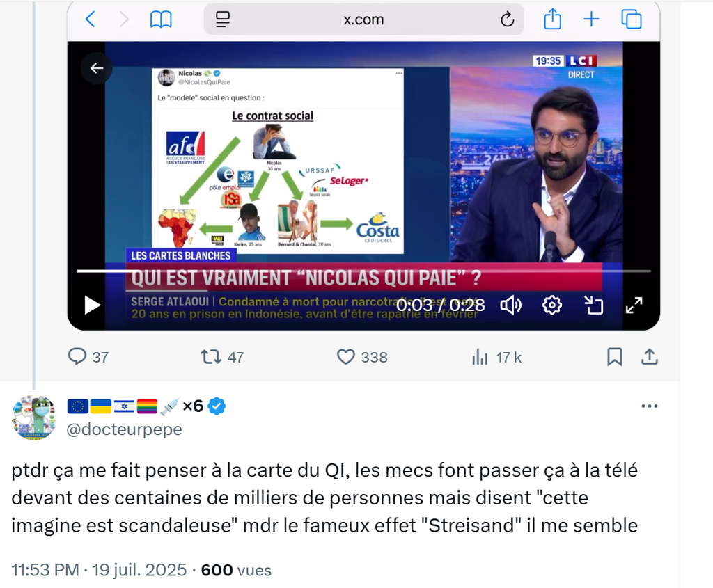Open video settings gear
The height and width of the screenshot is (588, 713).
tap(552, 305)
